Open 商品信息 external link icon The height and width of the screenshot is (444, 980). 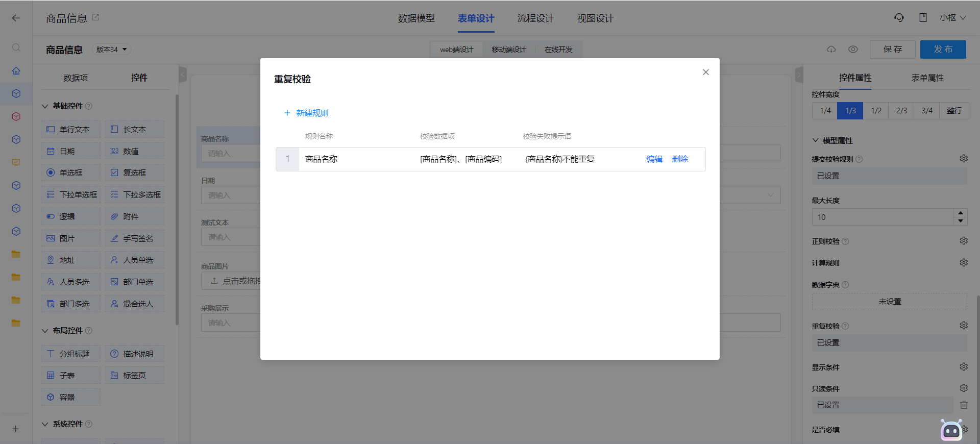(95, 17)
